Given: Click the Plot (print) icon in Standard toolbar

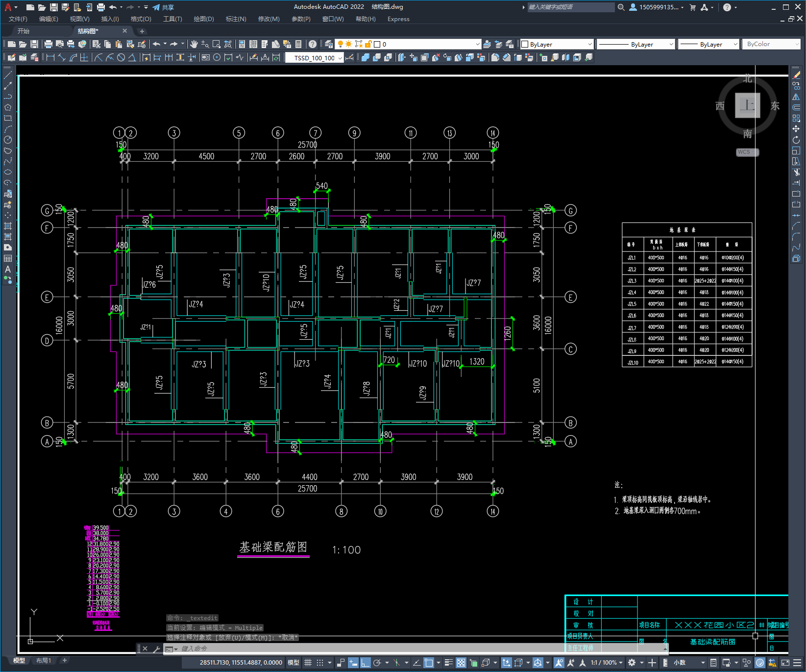Looking at the screenshot, I should click(49, 44).
